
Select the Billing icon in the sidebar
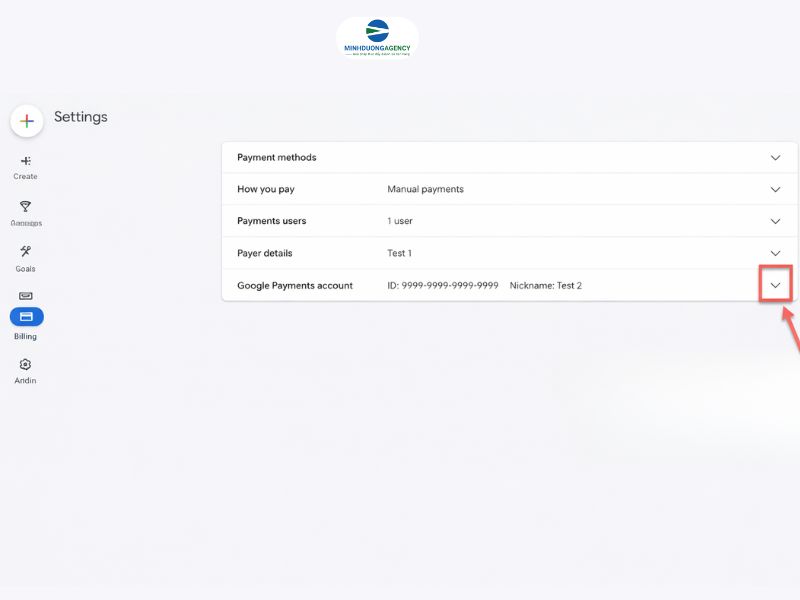pyautogui.click(x=25, y=316)
